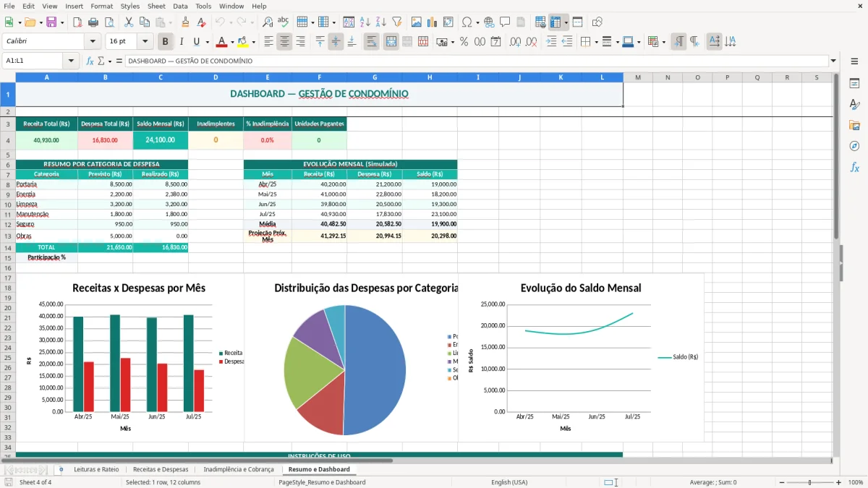868x488 pixels.
Task: Expand the formula bar
Action: pos(833,61)
